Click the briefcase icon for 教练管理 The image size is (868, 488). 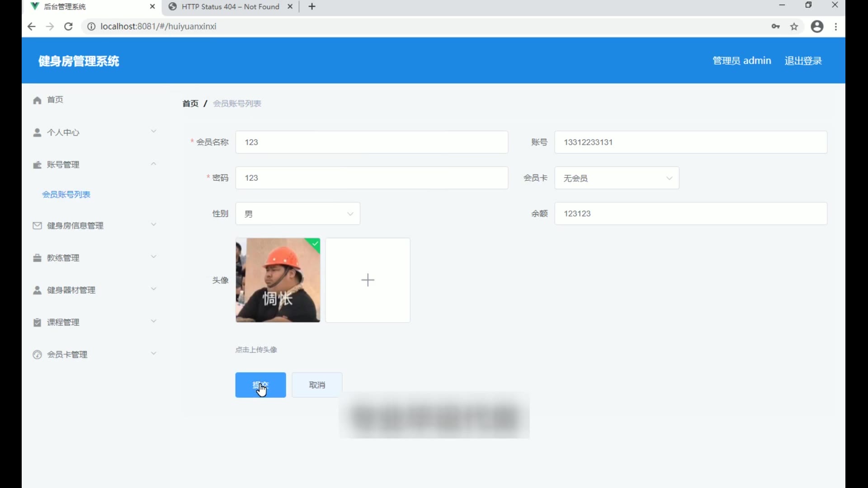click(37, 258)
